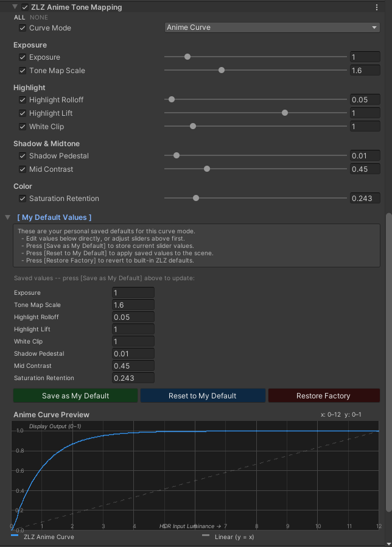Click the Shadow & Midtone section heading
Viewport: 392px width, 547px height.
[46, 144]
